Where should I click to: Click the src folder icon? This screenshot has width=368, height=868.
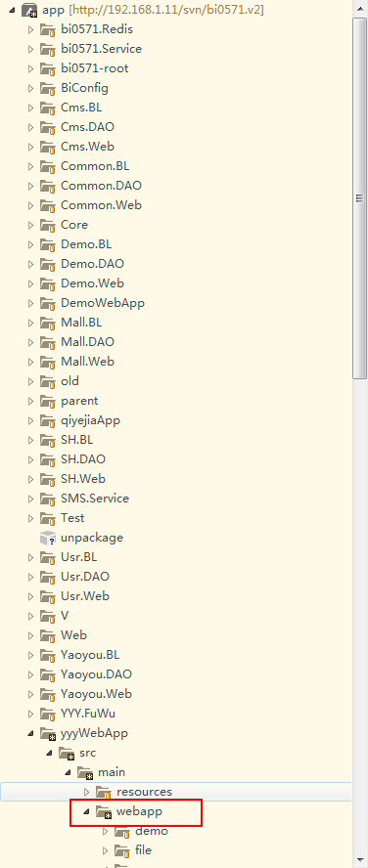[x=67, y=753]
